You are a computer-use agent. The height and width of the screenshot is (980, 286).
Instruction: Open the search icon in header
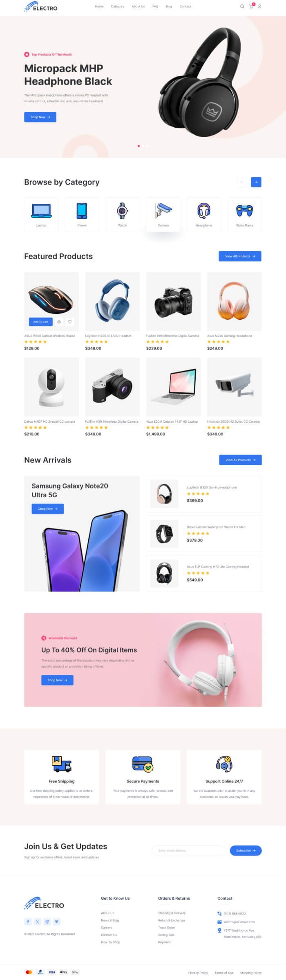click(x=242, y=7)
